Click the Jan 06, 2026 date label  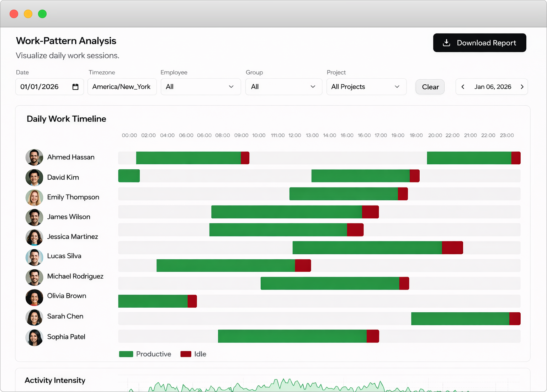pyautogui.click(x=493, y=87)
